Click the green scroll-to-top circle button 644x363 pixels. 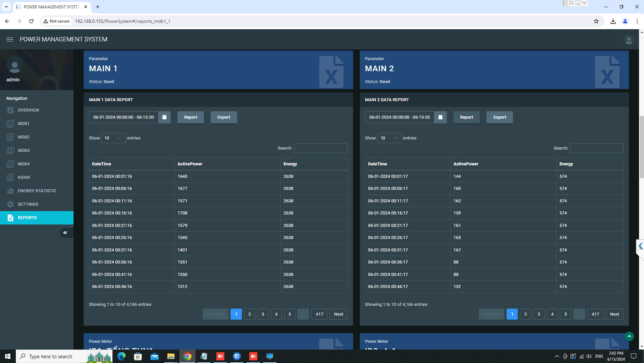[x=629, y=336]
